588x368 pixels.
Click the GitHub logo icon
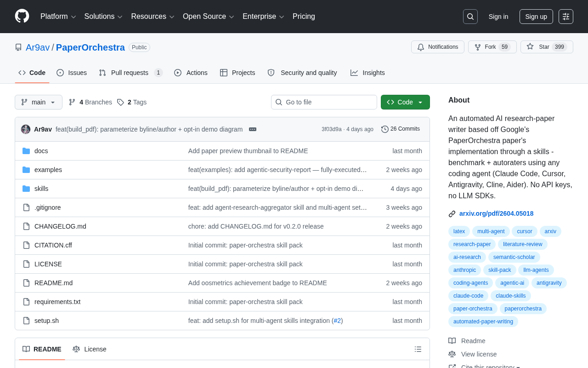click(22, 16)
